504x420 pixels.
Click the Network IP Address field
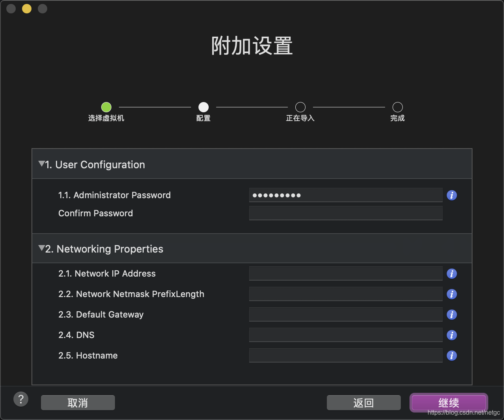(x=346, y=273)
